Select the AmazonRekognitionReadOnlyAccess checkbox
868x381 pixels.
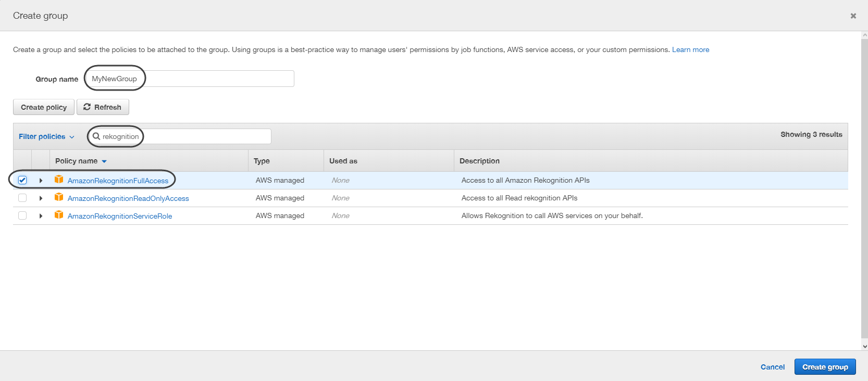pos(22,198)
